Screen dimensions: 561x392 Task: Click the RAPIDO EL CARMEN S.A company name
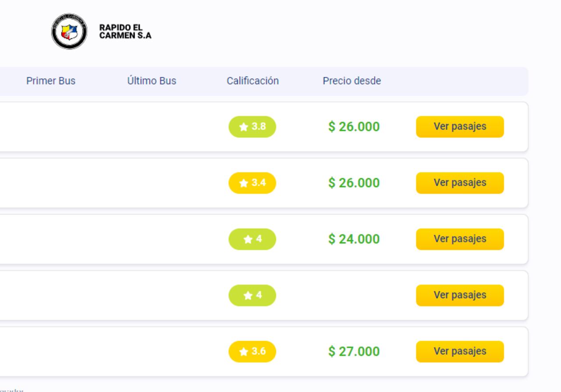click(x=125, y=32)
